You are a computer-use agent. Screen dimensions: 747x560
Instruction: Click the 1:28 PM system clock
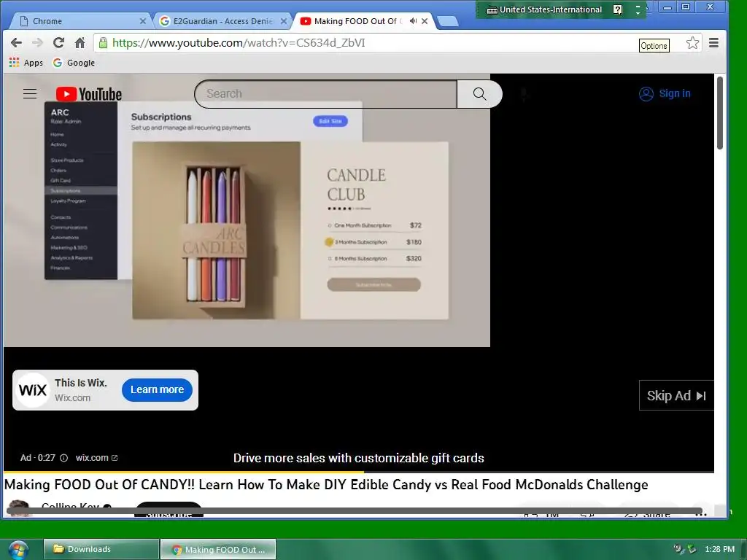[x=719, y=549]
